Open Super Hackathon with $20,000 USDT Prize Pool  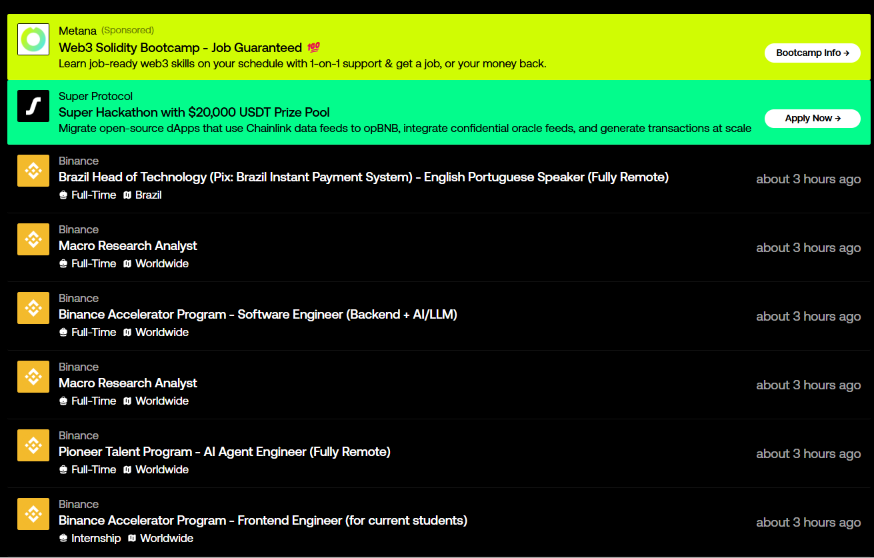pos(194,113)
